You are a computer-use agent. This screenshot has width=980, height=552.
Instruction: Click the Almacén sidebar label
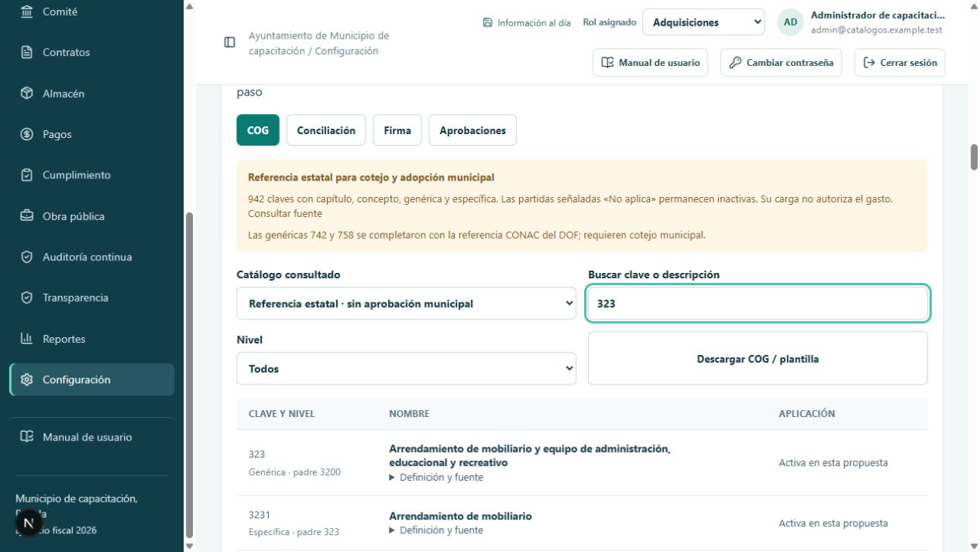64,94
